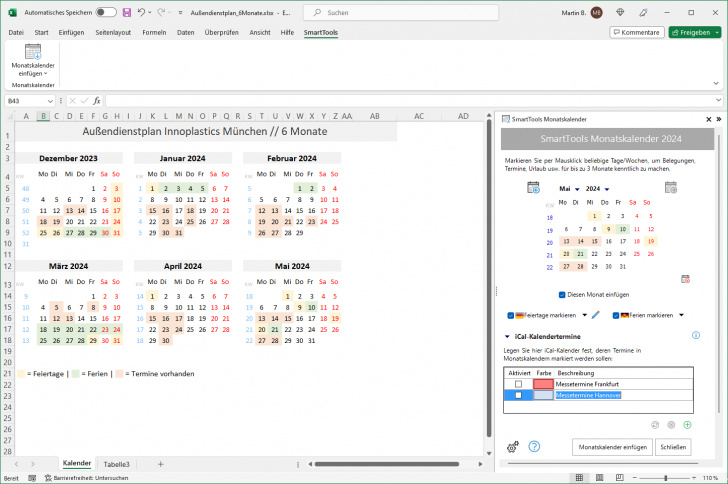Enable the Messetermine Frankfurt checkbox
Screen dimensions: 728x484
tap(517, 384)
